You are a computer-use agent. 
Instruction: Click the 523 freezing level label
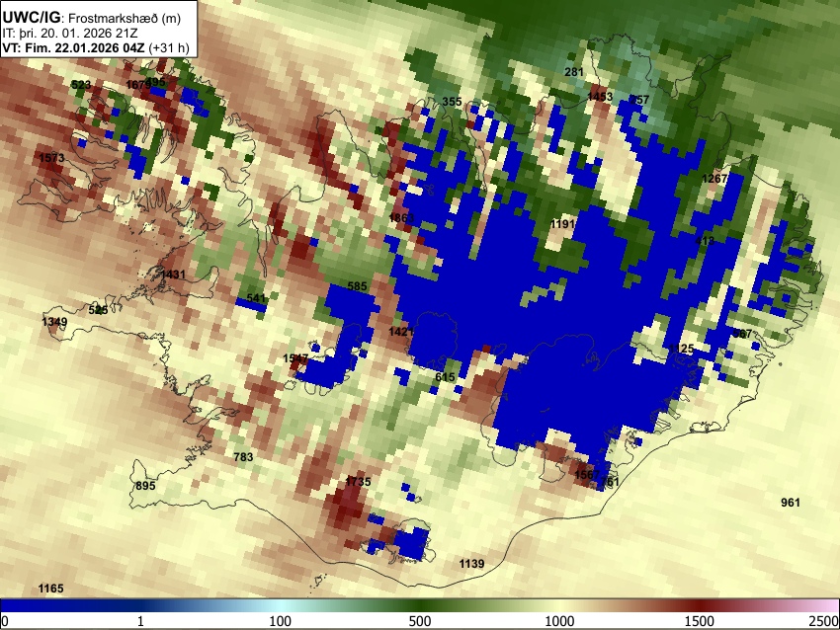(81, 85)
